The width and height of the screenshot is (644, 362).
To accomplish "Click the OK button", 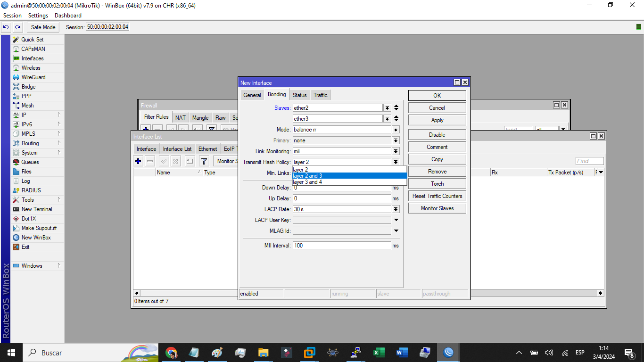I will tap(437, 96).
